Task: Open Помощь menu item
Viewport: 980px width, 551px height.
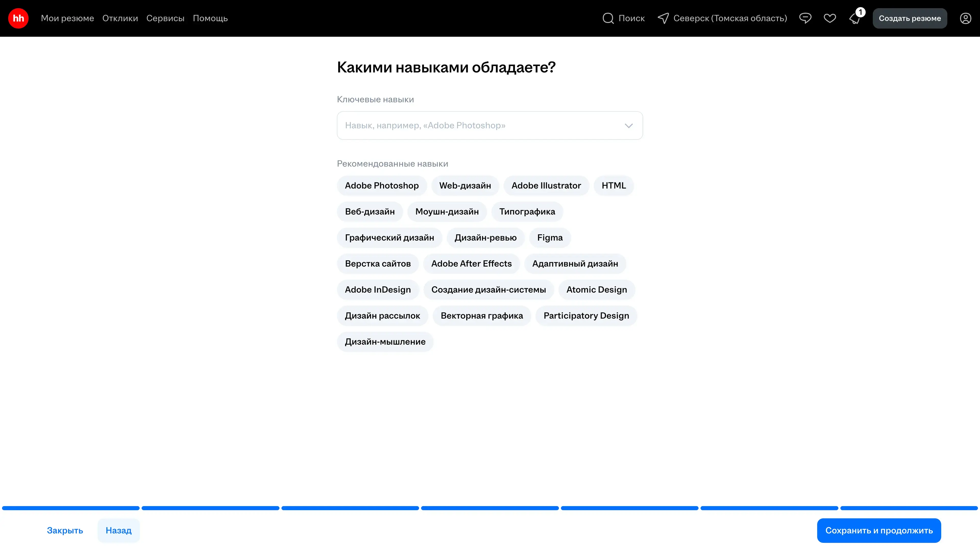Action: [210, 18]
